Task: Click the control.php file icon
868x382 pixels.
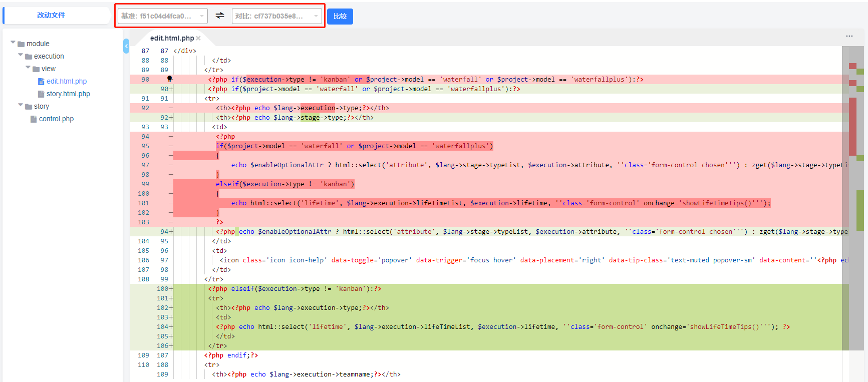Action: click(x=34, y=119)
